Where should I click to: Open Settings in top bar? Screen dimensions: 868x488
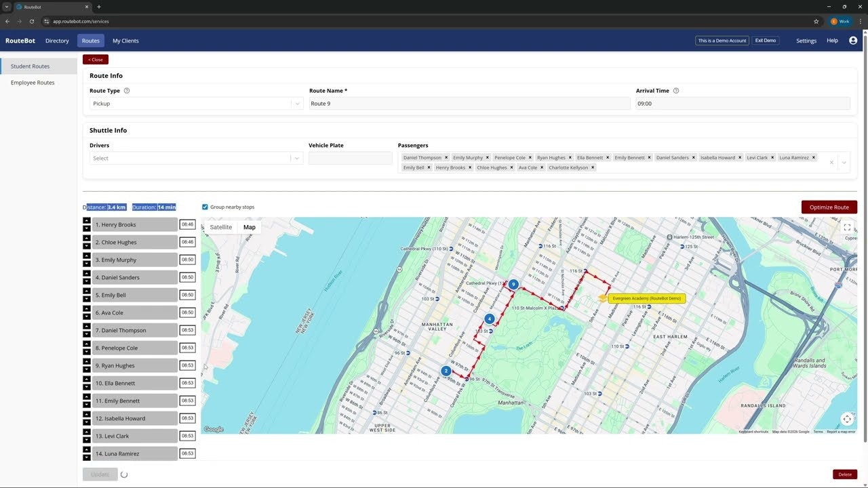point(806,41)
